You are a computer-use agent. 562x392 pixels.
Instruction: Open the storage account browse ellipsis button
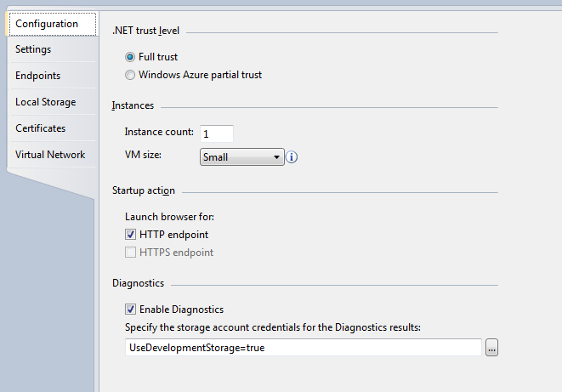(x=491, y=348)
